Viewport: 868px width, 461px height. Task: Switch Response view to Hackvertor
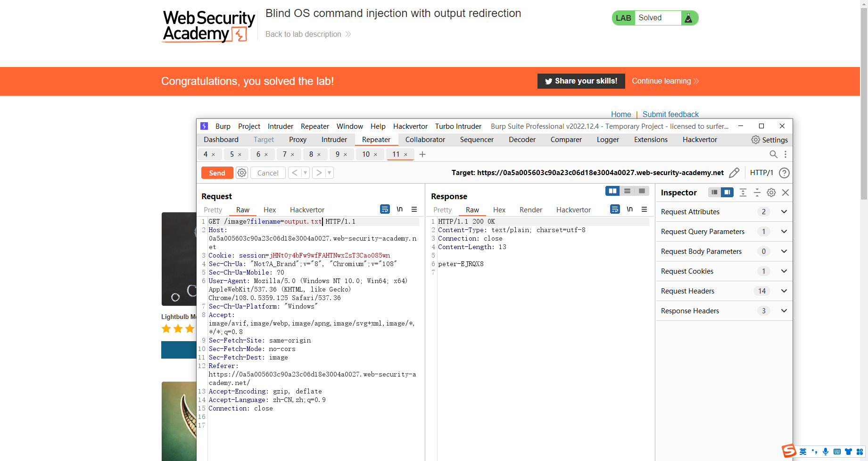pyautogui.click(x=573, y=210)
